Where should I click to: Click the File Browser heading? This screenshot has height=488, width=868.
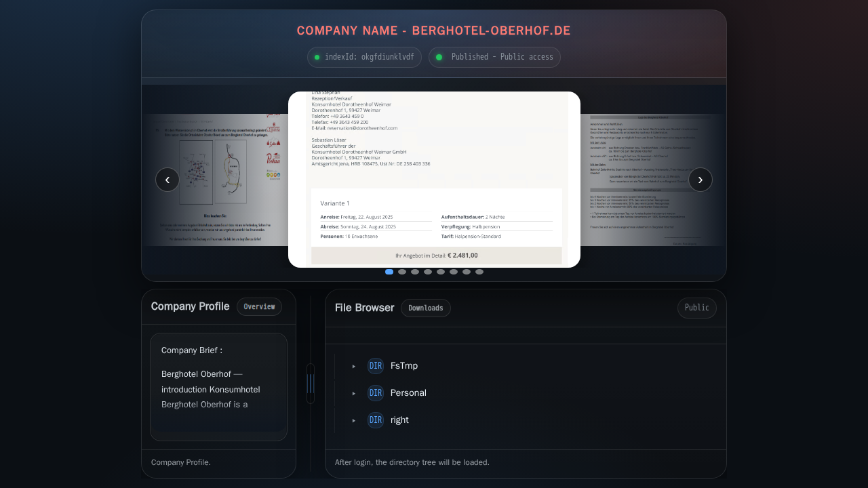(x=365, y=308)
